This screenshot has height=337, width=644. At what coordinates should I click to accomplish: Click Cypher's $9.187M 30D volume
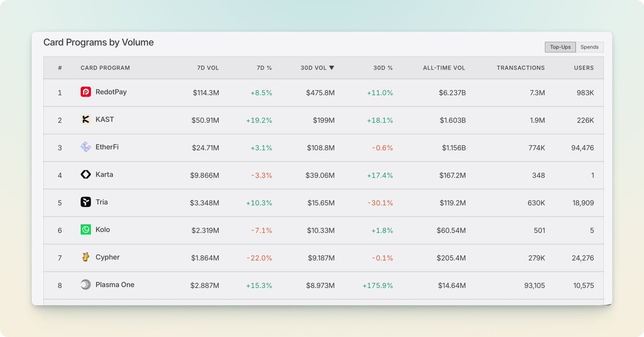point(321,258)
